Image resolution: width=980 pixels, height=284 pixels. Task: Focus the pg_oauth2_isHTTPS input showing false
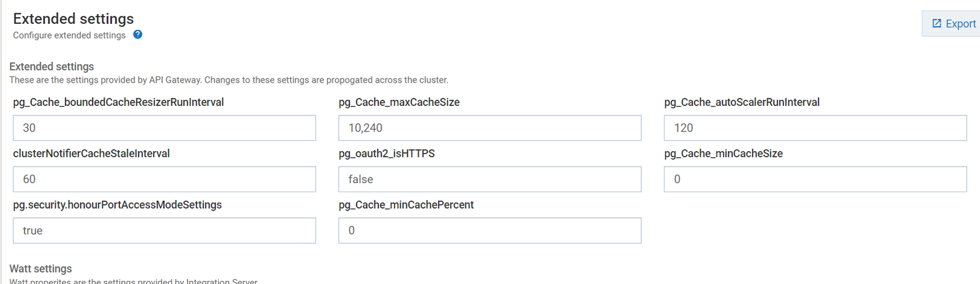click(x=489, y=179)
